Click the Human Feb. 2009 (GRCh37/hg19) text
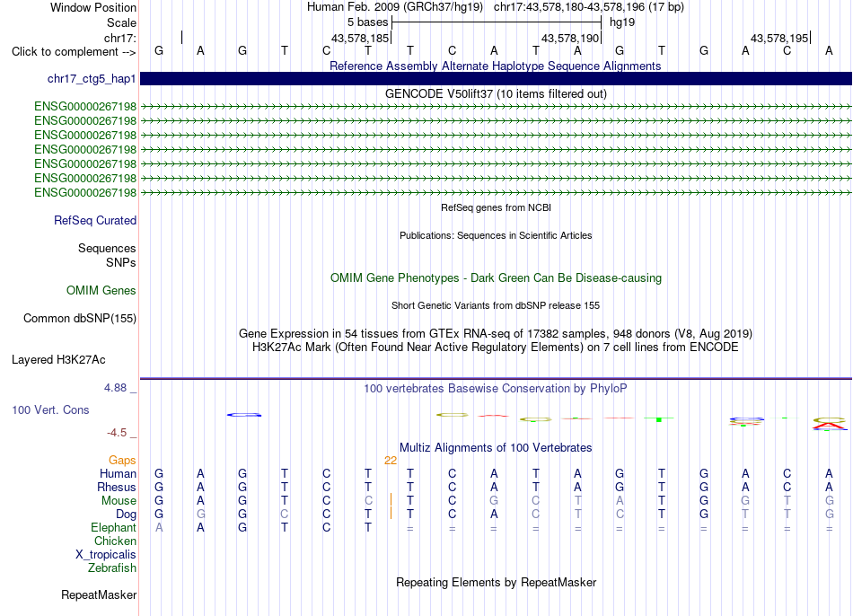The width and height of the screenshot is (853, 616). 395,7
